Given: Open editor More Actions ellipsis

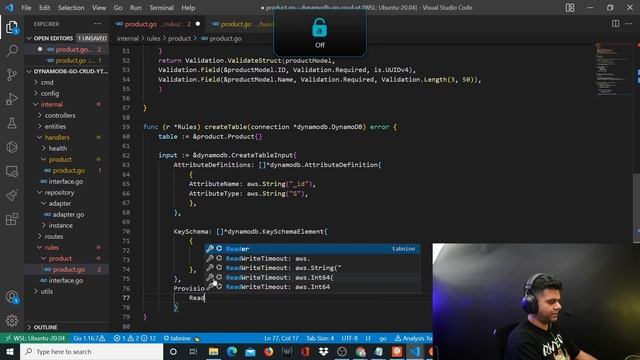Looking at the screenshot, I should [x=629, y=24].
